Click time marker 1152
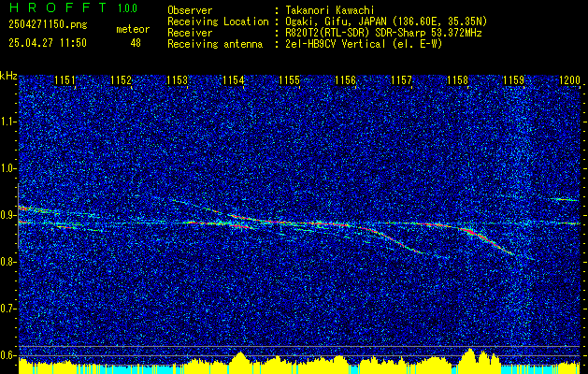The image size is (588, 374). [122, 80]
